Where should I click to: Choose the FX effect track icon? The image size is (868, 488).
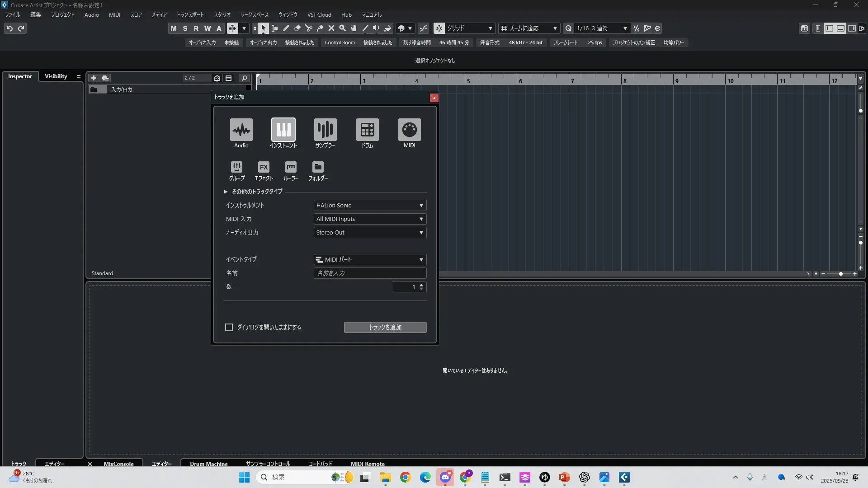(264, 167)
